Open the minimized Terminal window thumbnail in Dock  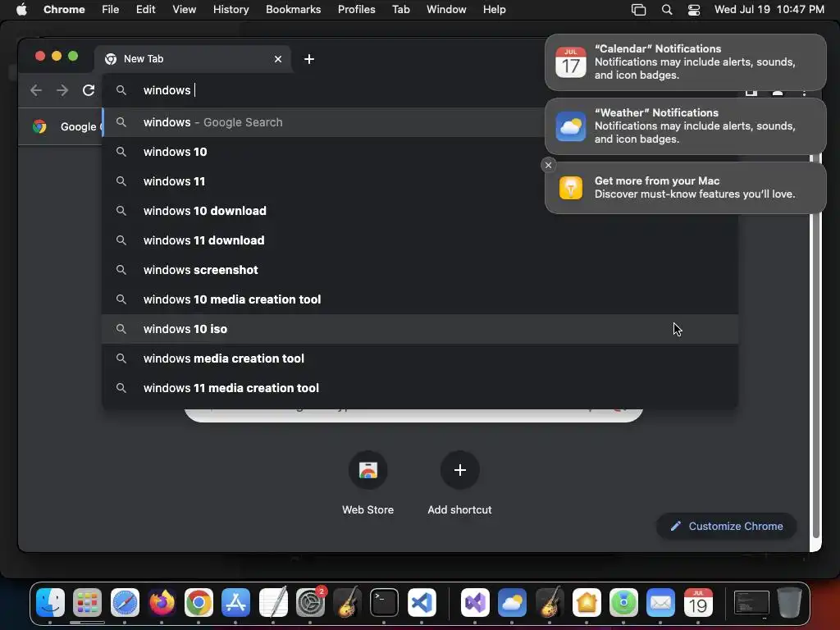(x=751, y=603)
